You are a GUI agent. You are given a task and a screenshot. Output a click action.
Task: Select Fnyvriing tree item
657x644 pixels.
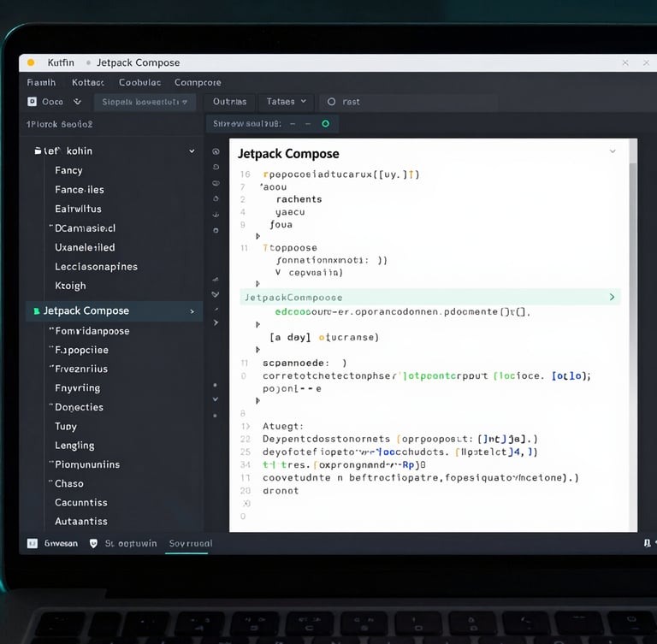coord(78,388)
